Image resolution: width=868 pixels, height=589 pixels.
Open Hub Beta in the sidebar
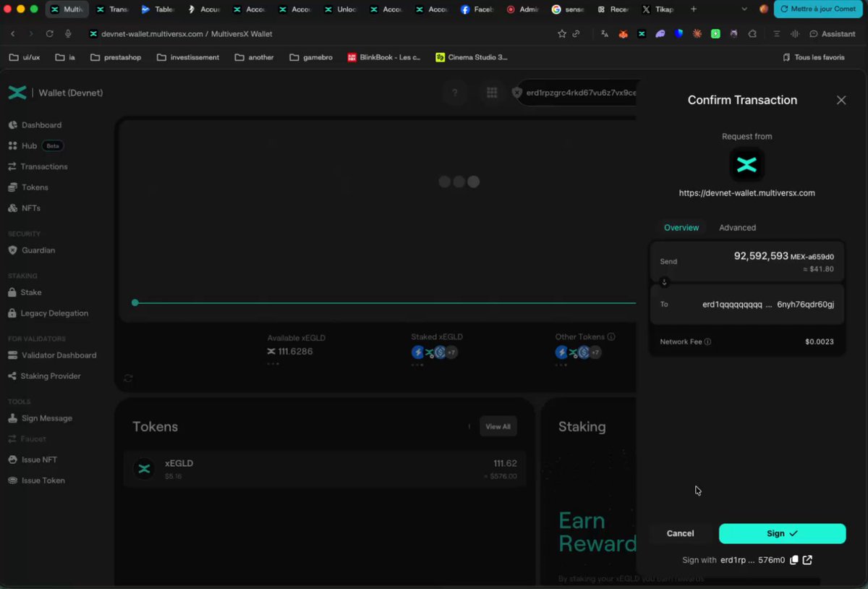pyautogui.click(x=35, y=145)
